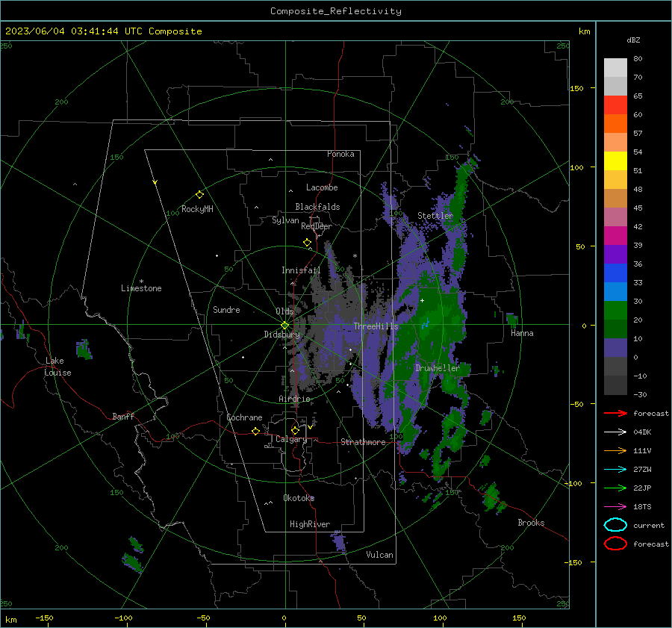Click the Hanna city label
Screen dimensions: 672x628
522,333
